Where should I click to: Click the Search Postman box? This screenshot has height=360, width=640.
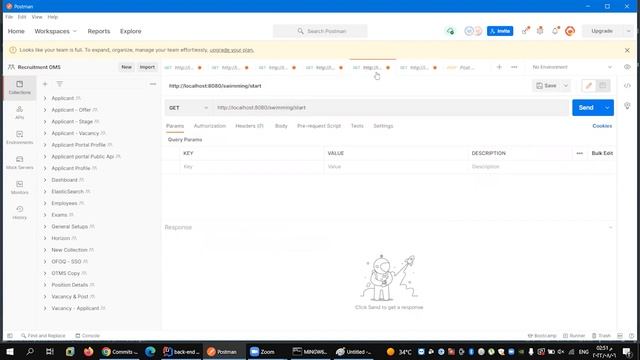tap(320, 31)
